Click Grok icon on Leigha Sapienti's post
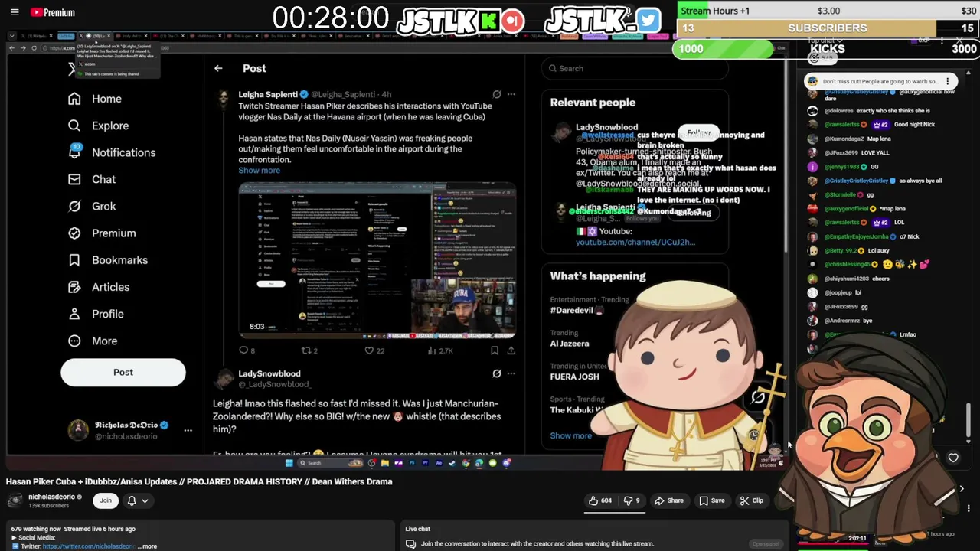The height and width of the screenshot is (551, 980). pos(496,94)
